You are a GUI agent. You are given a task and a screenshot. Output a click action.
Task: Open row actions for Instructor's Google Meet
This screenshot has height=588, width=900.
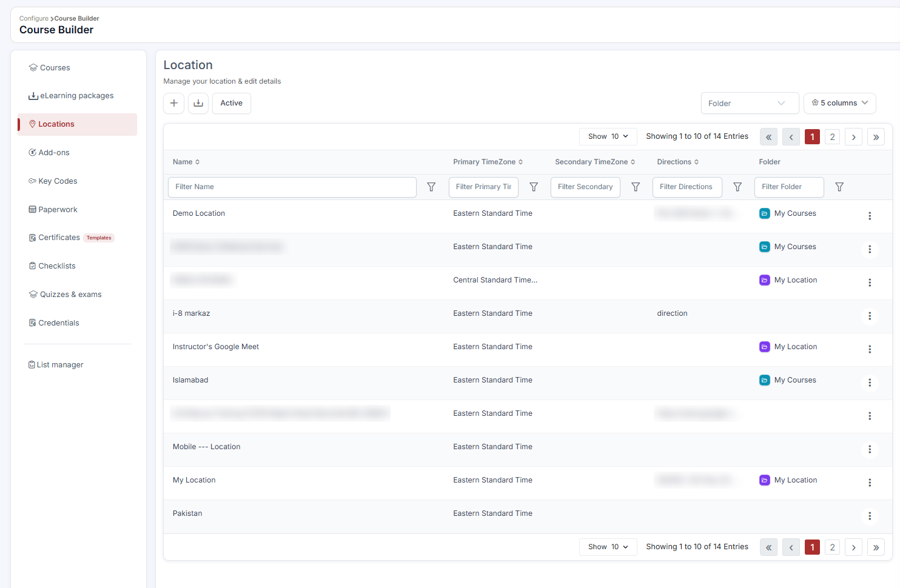pyautogui.click(x=870, y=349)
